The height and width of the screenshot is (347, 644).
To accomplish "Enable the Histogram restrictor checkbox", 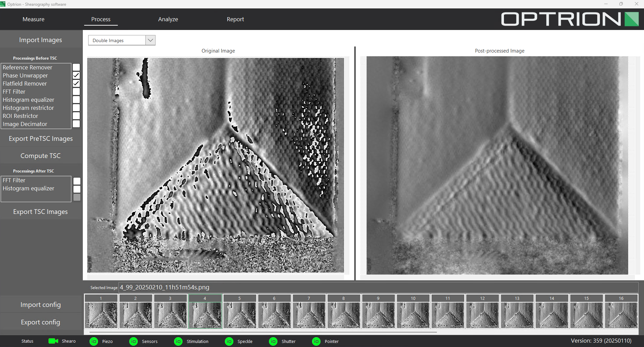I will click(76, 108).
